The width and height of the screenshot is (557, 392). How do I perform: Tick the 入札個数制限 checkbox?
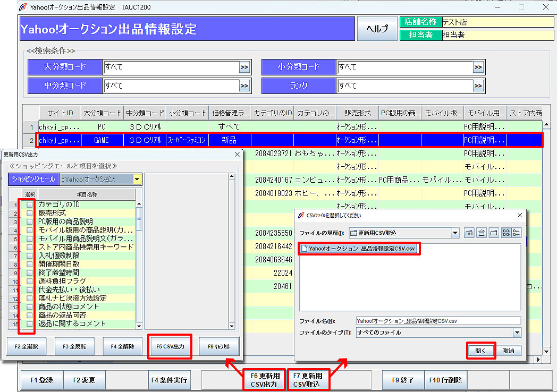click(30, 255)
